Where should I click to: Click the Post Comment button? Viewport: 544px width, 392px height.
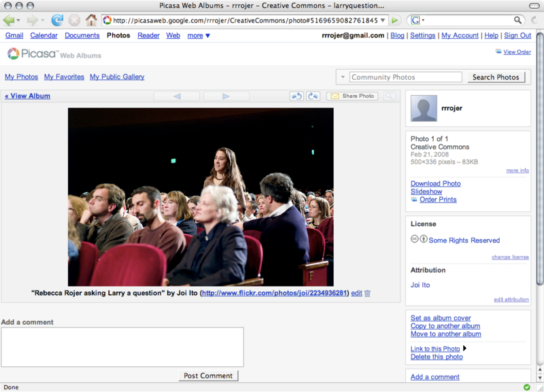(x=208, y=376)
